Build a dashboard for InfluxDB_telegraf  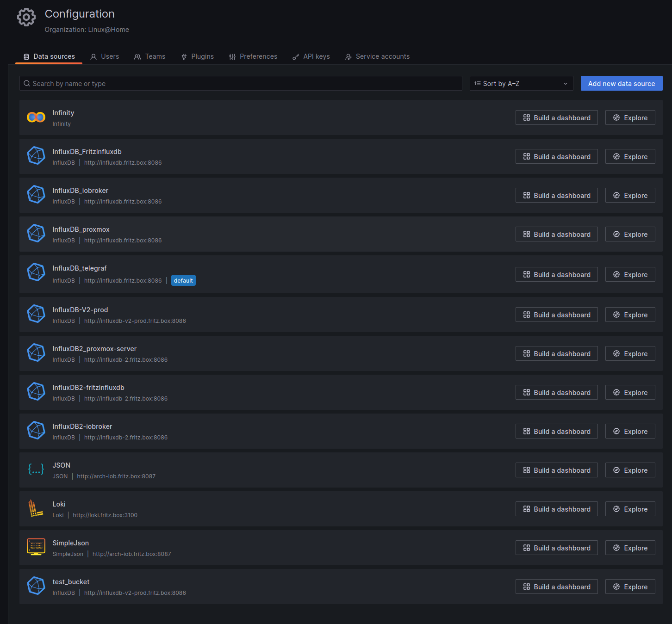(557, 274)
